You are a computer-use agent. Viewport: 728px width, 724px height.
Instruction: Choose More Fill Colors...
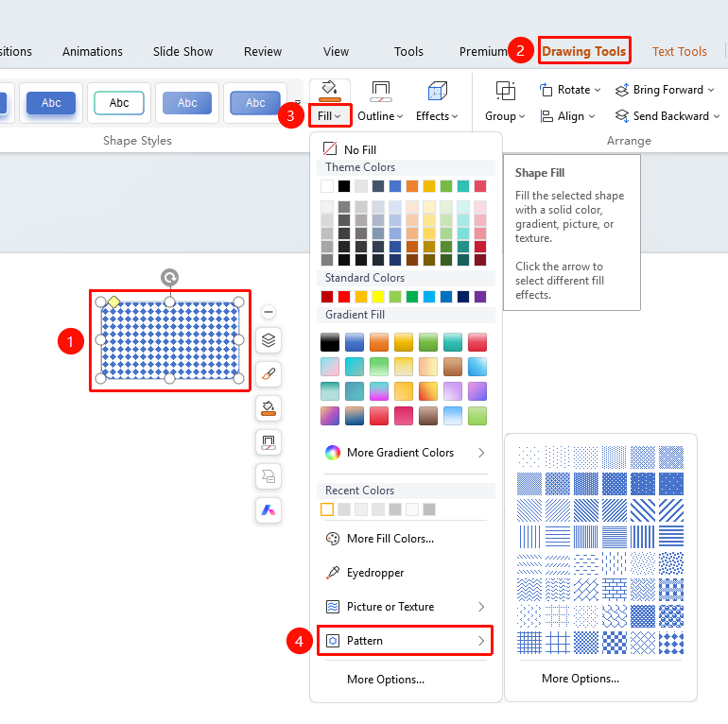[x=407, y=539]
